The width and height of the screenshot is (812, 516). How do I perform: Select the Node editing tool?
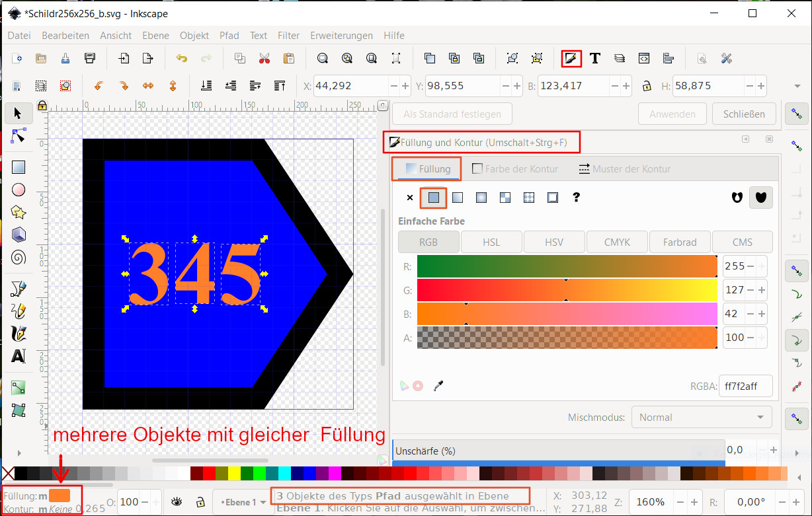[19, 136]
